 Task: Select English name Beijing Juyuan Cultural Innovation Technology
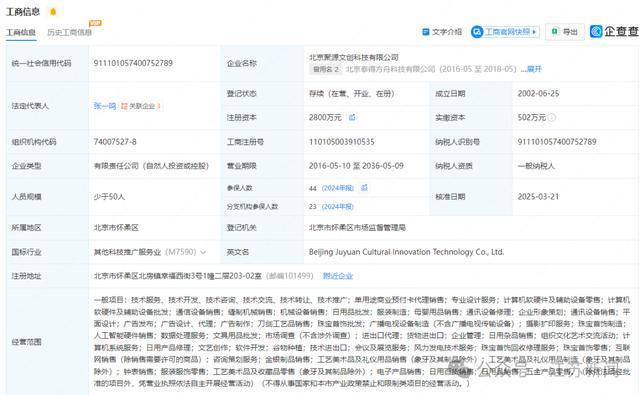[x=406, y=252]
